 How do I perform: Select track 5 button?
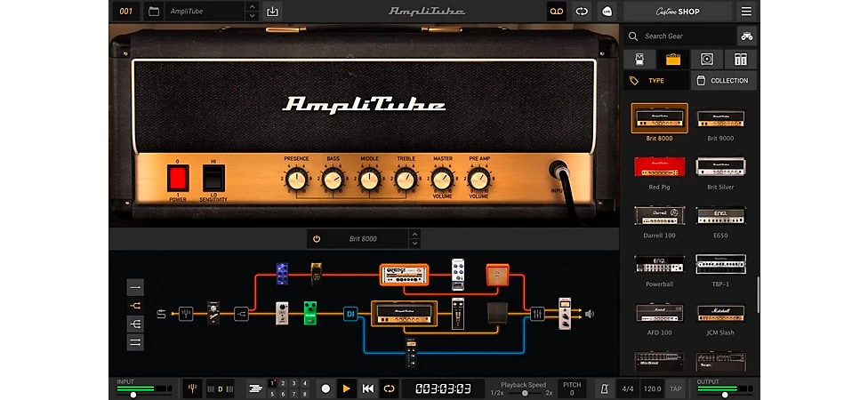coord(272,394)
